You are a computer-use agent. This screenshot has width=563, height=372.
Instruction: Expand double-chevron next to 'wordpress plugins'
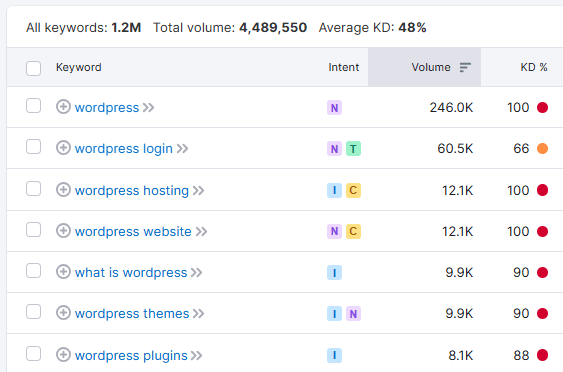(x=196, y=355)
